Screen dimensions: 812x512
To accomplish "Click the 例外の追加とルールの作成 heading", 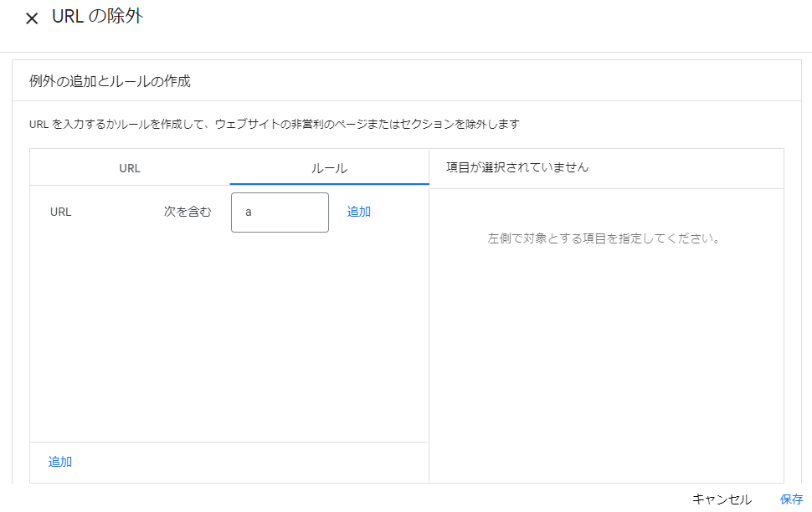I will (x=110, y=81).
